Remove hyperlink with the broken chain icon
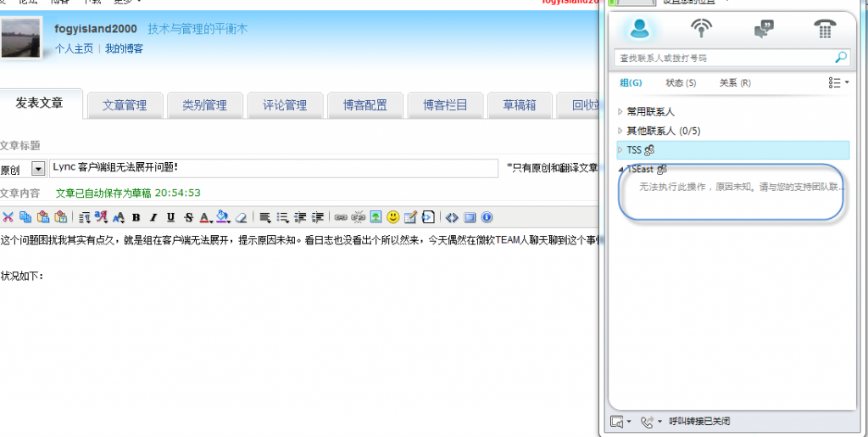Screen dimensions: 868x437 359,217
